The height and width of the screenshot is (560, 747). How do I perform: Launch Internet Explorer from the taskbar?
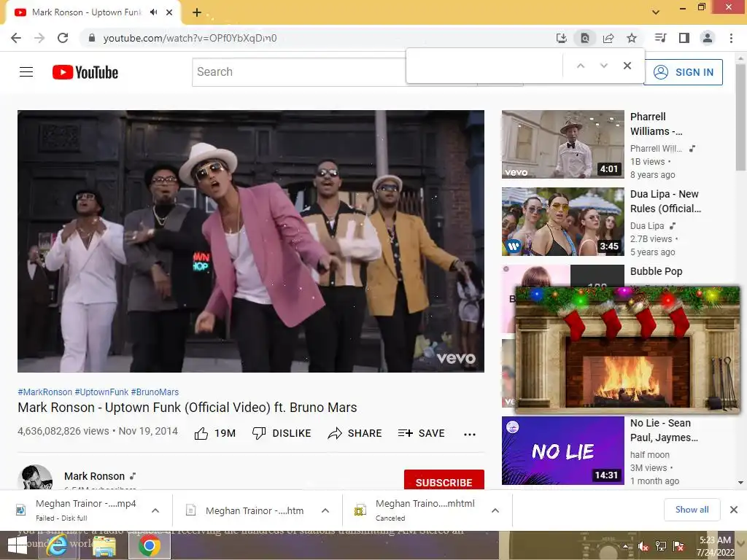click(x=57, y=545)
